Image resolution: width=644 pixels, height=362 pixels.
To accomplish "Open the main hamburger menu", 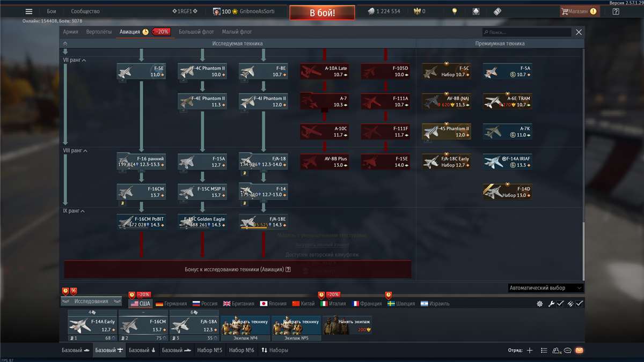I will pos(29,11).
